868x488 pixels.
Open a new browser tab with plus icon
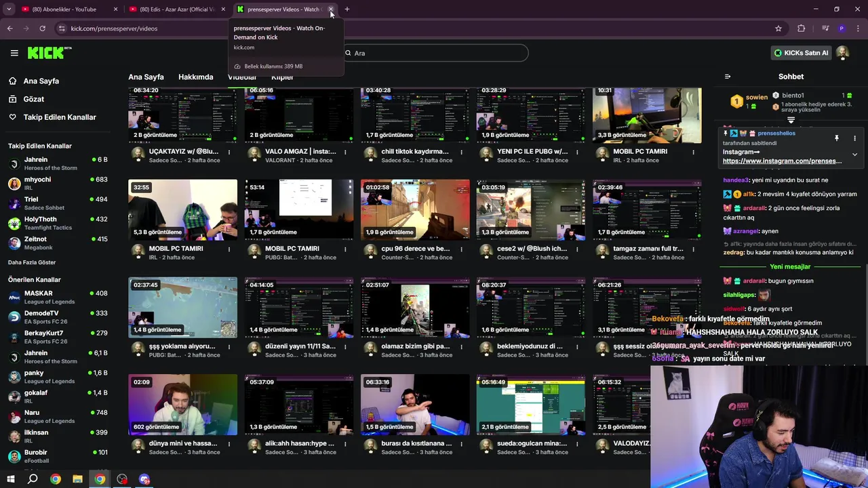[347, 9]
